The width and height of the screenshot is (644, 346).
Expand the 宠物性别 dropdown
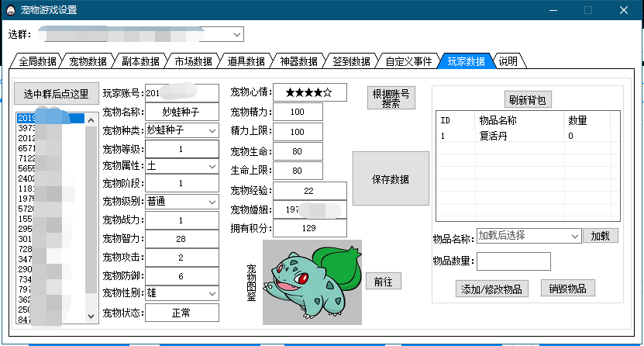[x=212, y=293]
